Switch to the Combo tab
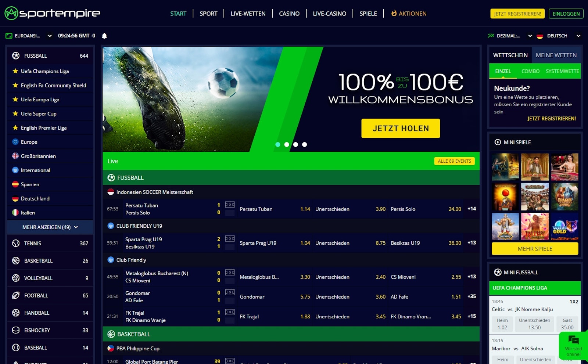 click(x=530, y=71)
